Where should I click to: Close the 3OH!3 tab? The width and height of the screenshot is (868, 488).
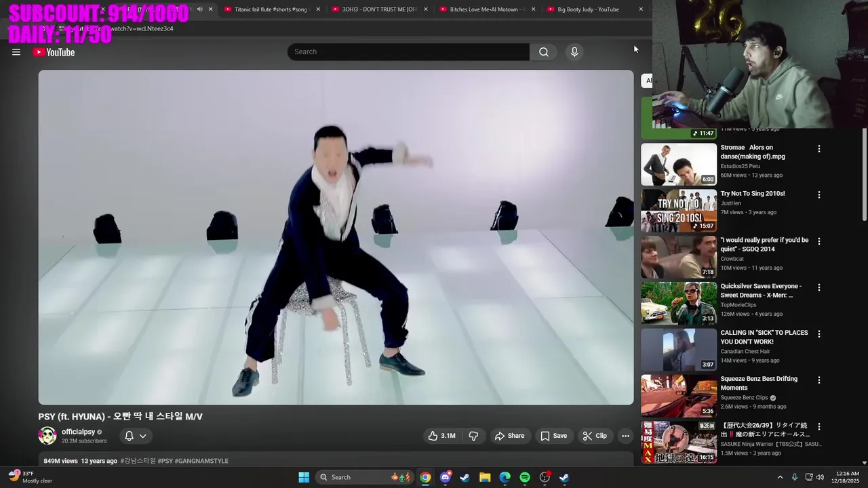click(426, 9)
